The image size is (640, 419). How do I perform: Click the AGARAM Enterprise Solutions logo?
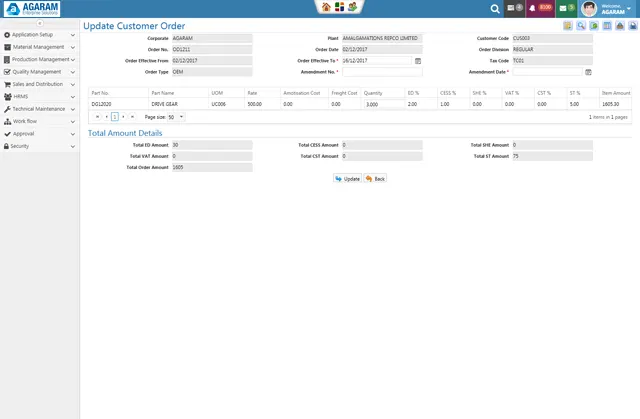[32, 9]
